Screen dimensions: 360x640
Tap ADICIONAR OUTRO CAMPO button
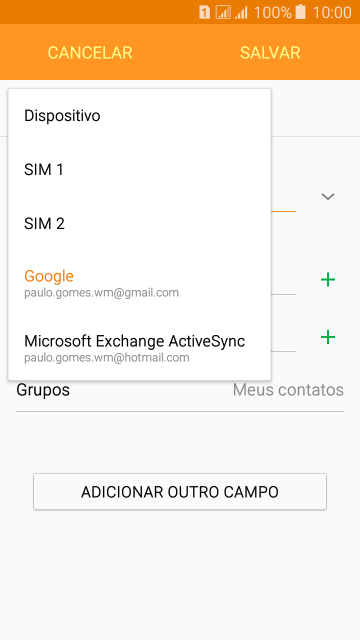(x=180, y=492)
